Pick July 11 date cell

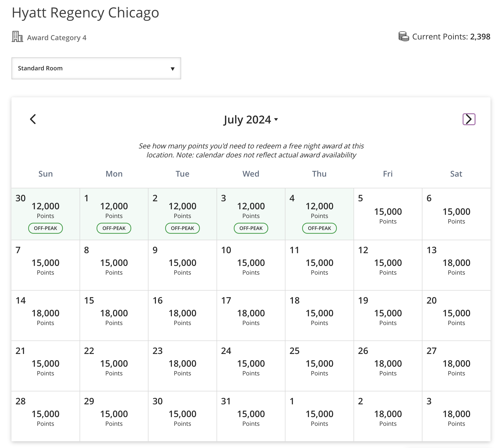coord(319,265)
